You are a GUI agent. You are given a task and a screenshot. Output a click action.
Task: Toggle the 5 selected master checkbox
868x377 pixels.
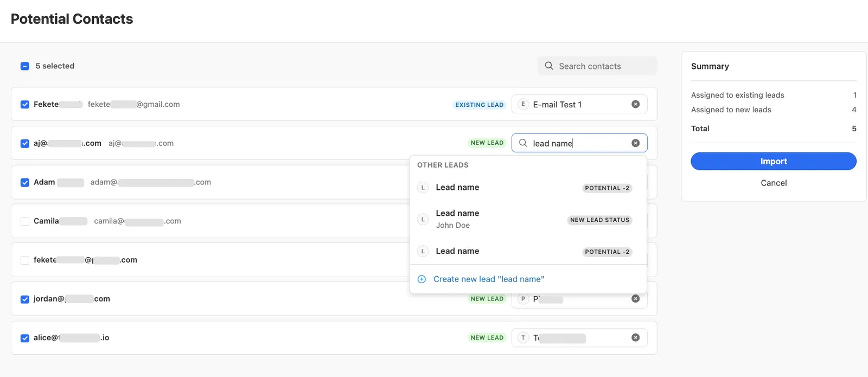[25, 66]
